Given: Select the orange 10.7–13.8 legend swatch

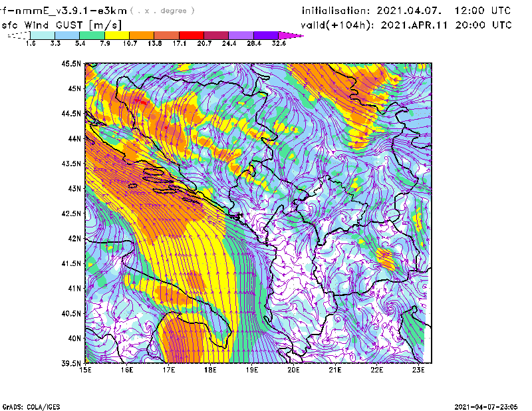Looking at the screenshot, I should click(x=142, y=35).
